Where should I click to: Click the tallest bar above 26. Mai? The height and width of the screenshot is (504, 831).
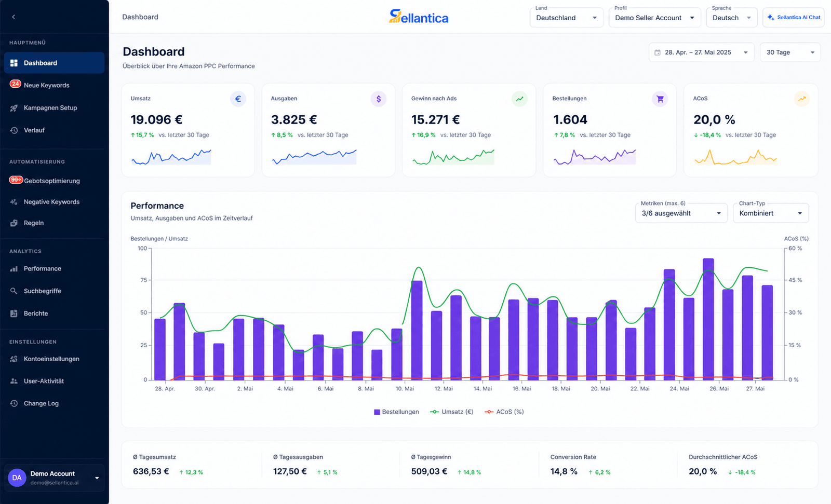pos(708,319)
